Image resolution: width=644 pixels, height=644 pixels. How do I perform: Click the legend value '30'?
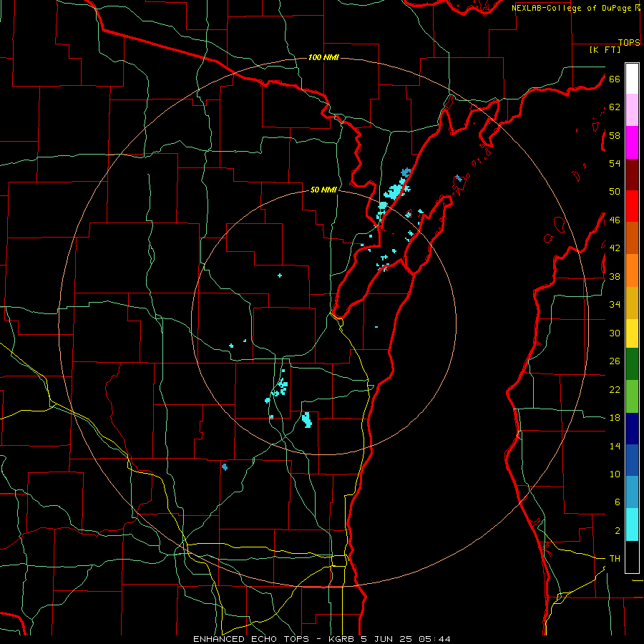[615, 333]
